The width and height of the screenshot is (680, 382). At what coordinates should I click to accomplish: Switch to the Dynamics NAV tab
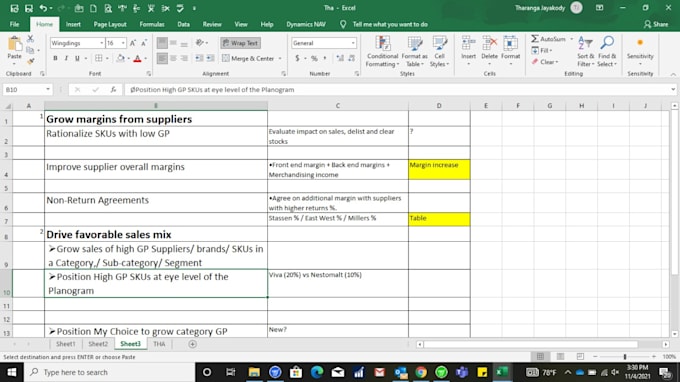point(306,24)
